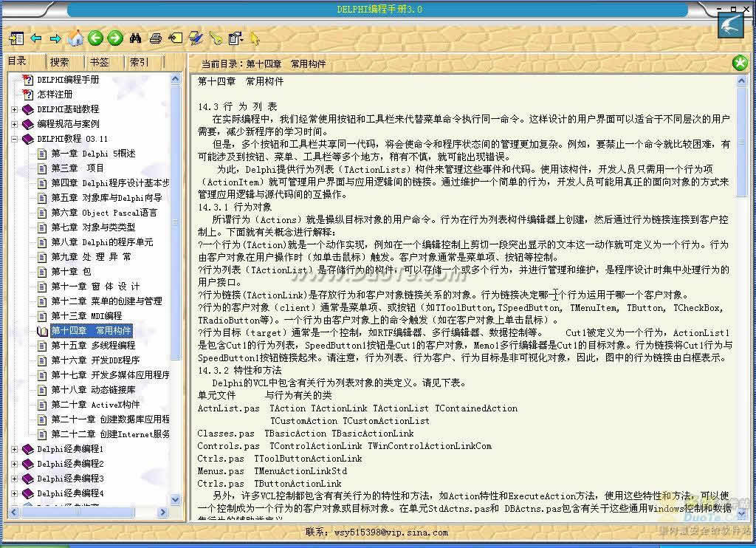Select 第十八章 动态链接库
The image size is (756, 548).
pyautogui.click(x=93, y=390)
